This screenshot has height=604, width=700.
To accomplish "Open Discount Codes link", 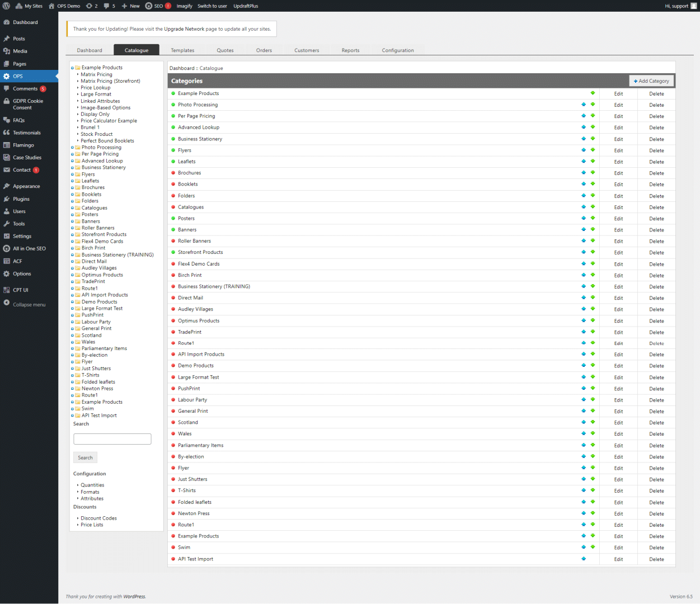I will tap(98, 518).
